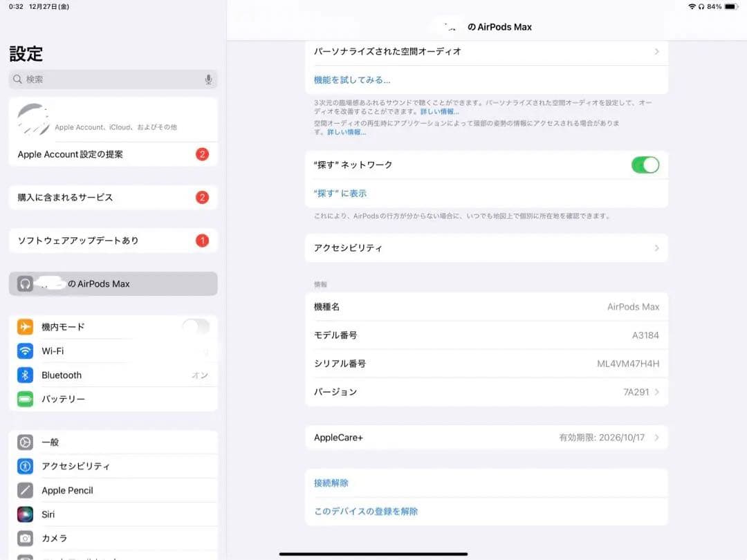747x560 pixels.
Task: Click the カメラ icon in the sidebar
Action: pyautogui.click(x=25, y=538)
